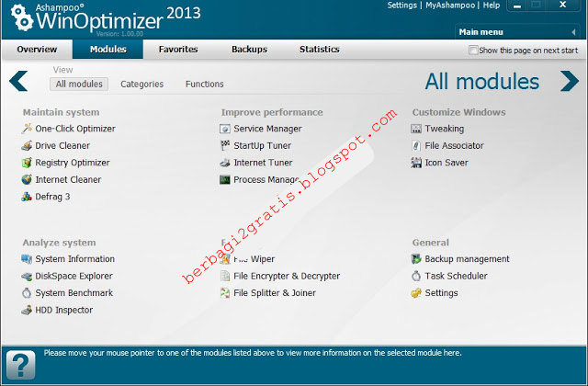Screen dimensions: 588x386
Task: Open the MyAshampoo link
Action: (x=450, y=6)
